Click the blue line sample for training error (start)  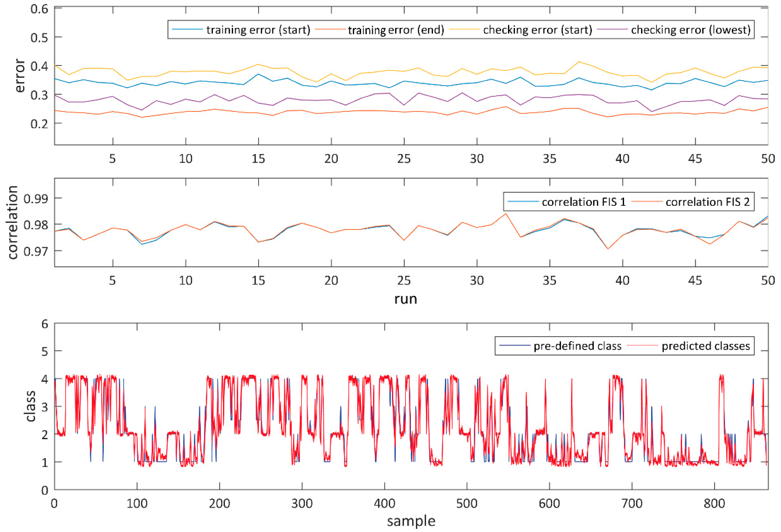(187, 30)
